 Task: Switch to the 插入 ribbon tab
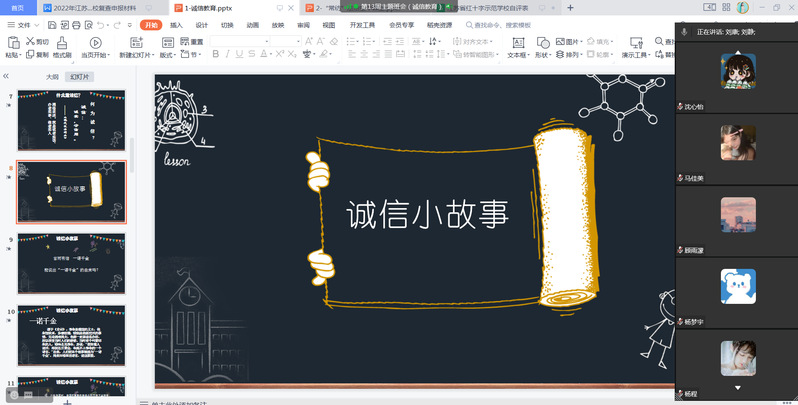tap(176, 24)
